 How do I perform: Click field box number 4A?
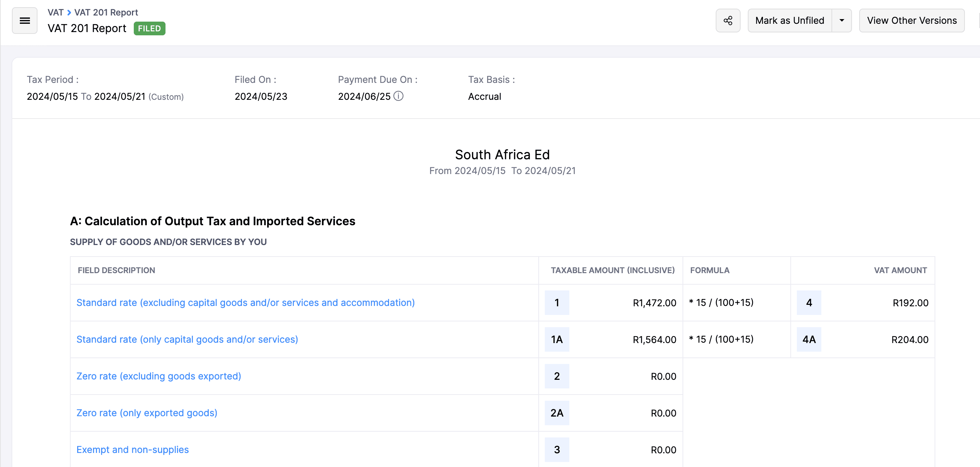click(808, 339)
